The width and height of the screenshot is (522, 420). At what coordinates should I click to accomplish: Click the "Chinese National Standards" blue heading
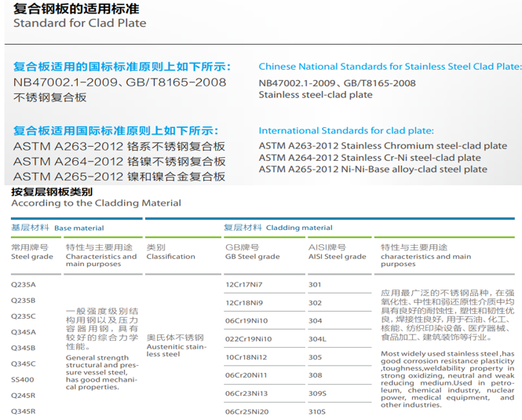point(389,67)
